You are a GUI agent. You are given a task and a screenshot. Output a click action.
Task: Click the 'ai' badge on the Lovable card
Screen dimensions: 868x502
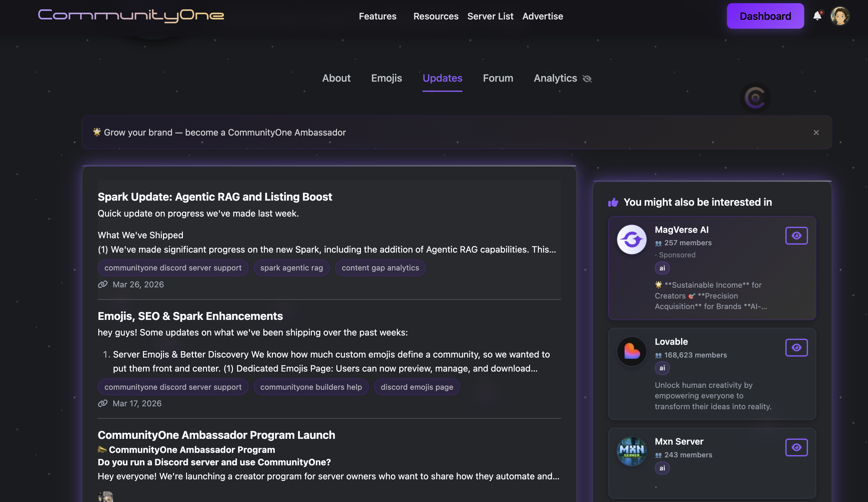pos(662,368)
